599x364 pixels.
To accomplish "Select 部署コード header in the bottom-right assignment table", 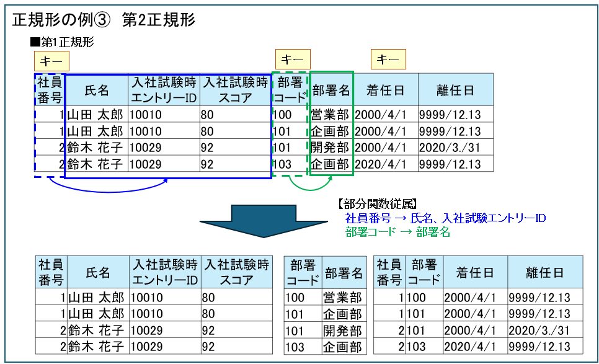I will pos(424,272).
